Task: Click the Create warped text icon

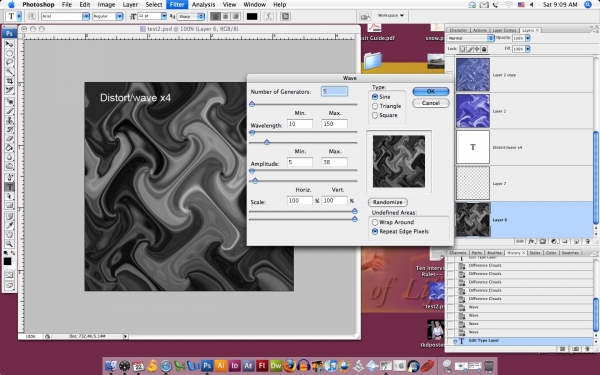Action: click(269, 16)
